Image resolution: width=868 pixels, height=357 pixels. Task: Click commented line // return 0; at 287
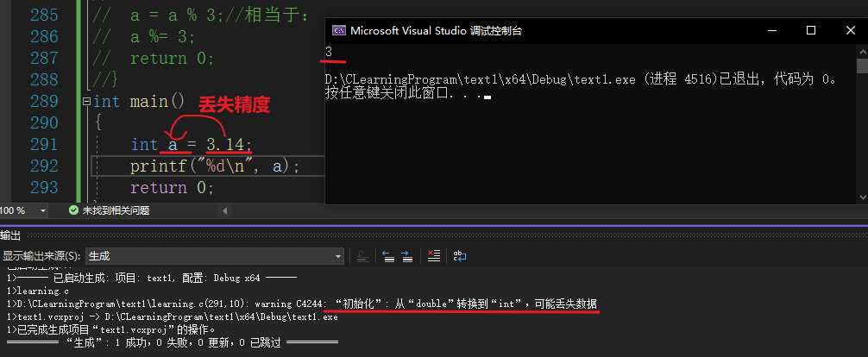(154, 58)
